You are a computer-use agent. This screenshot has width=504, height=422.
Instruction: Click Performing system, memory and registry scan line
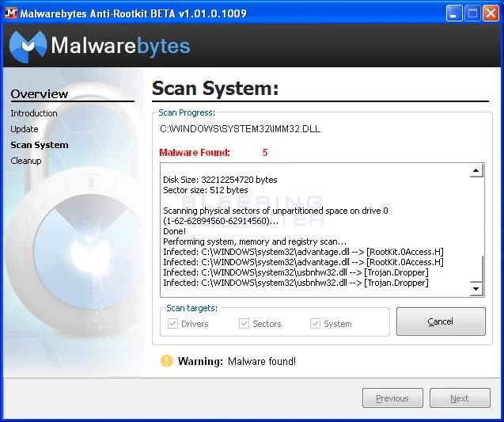[x=255, y=241]
